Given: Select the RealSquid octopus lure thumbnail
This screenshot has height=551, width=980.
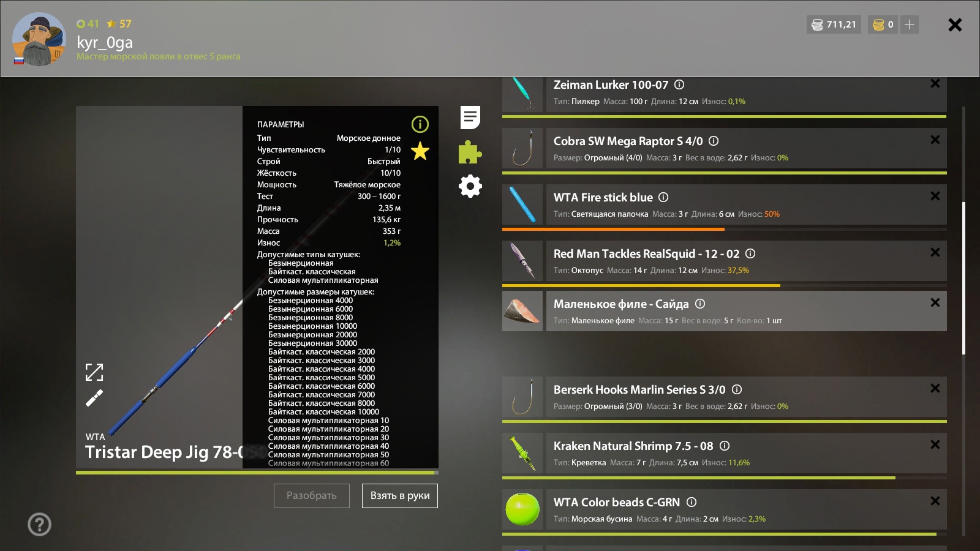Looking at the screenshot, I should coord(522,261).
